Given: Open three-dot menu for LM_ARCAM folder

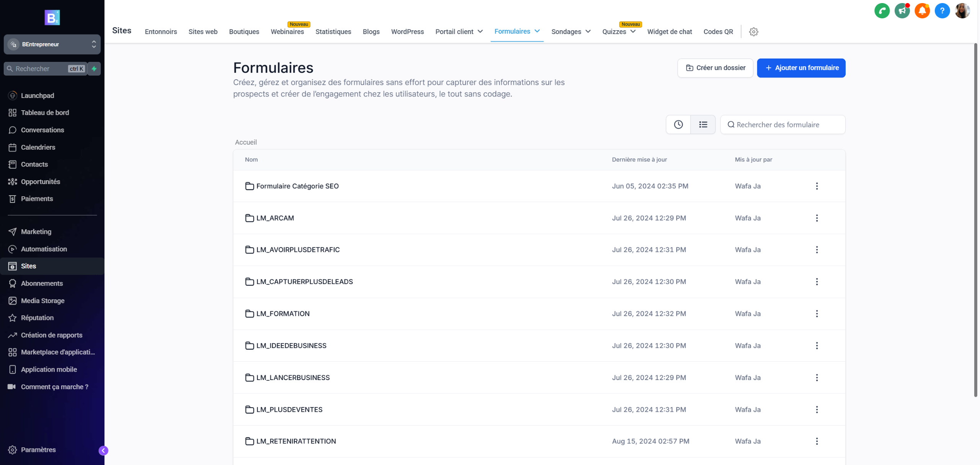Looking at the screenshot, I should pos(817,218).
